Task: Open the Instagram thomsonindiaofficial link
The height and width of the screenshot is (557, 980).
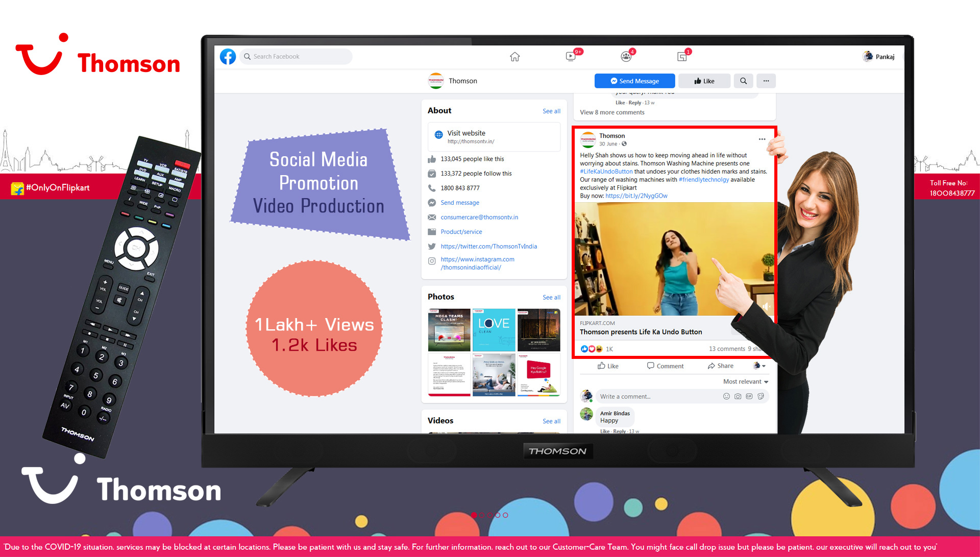Action: 477,263
